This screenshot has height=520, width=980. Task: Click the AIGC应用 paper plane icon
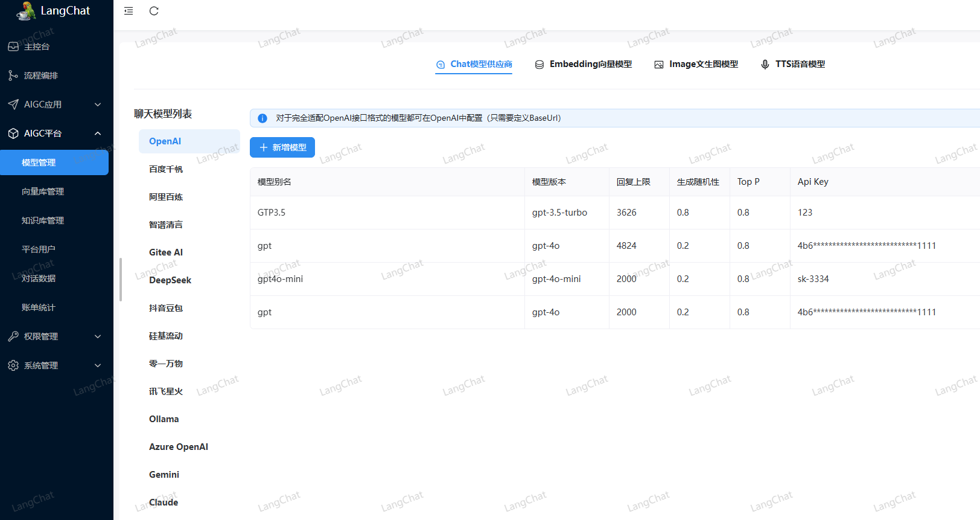[13, 104]
